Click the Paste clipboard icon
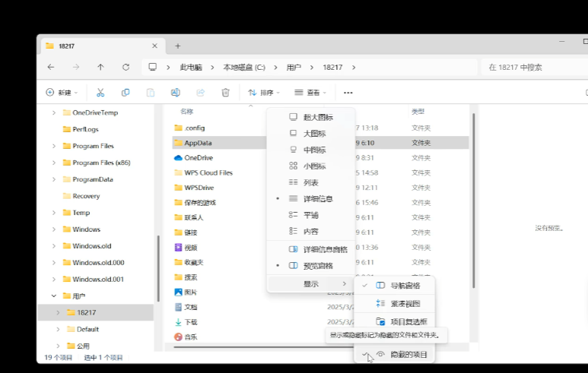This screenshot has height=373, width=588. coord(151,93)
